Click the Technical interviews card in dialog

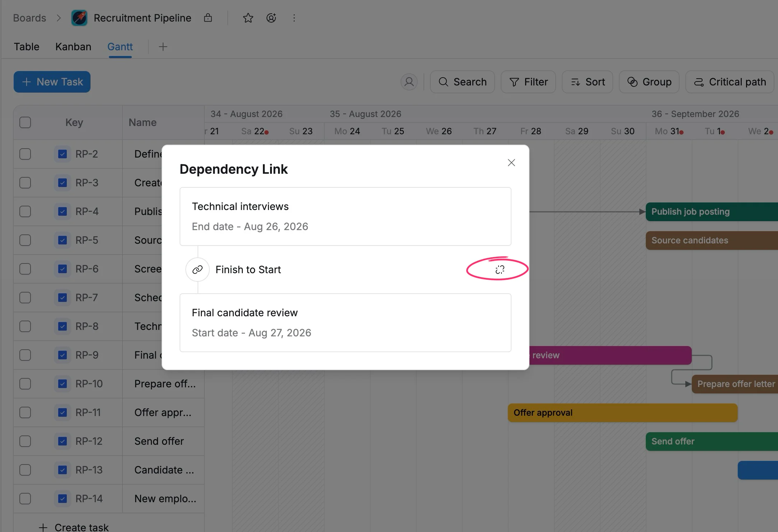(x=346, y=216)
